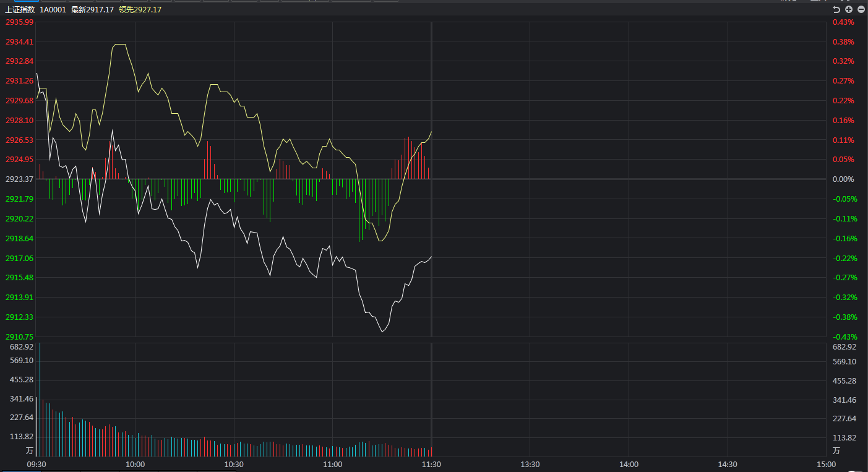Click green price label 2918.64
868x472 pixels.
point(19,238)
